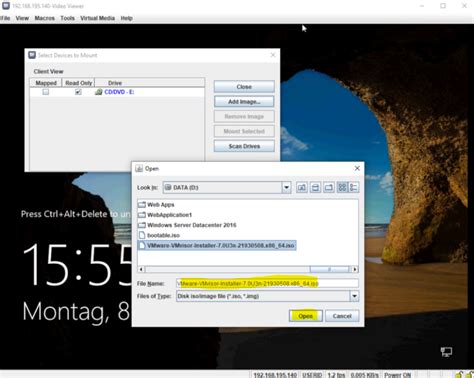Screen dimensions: 474x378
Task: Click the Close button in Select Devices window
Action: click(x=244, y=87)
